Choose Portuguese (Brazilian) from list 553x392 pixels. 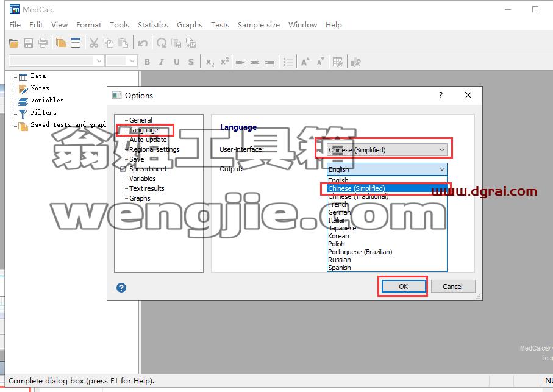pyautogui.click(x=387, y=252)
